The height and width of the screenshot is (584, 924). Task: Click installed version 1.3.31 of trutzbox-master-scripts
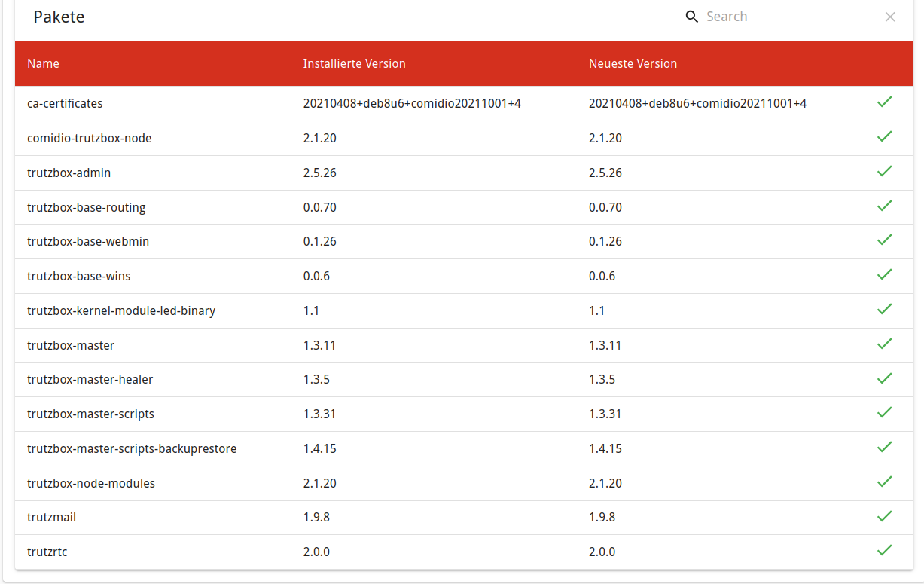click(319, 414)
